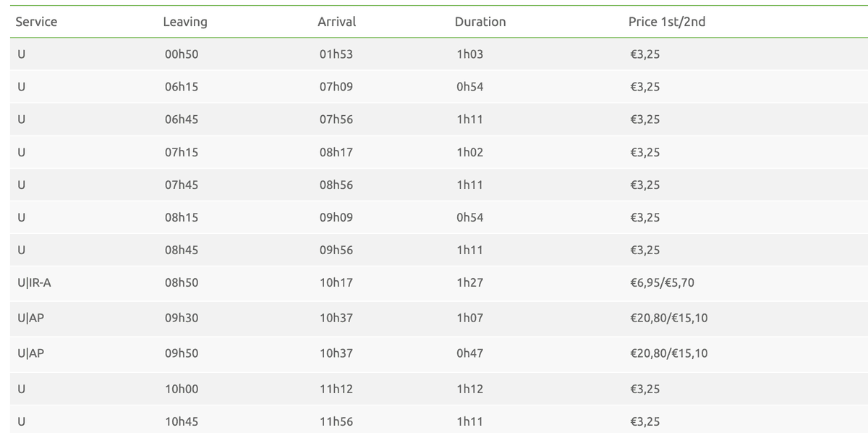Click the Service column header
The height and width of the screenshot is (433, 868).
36,22
